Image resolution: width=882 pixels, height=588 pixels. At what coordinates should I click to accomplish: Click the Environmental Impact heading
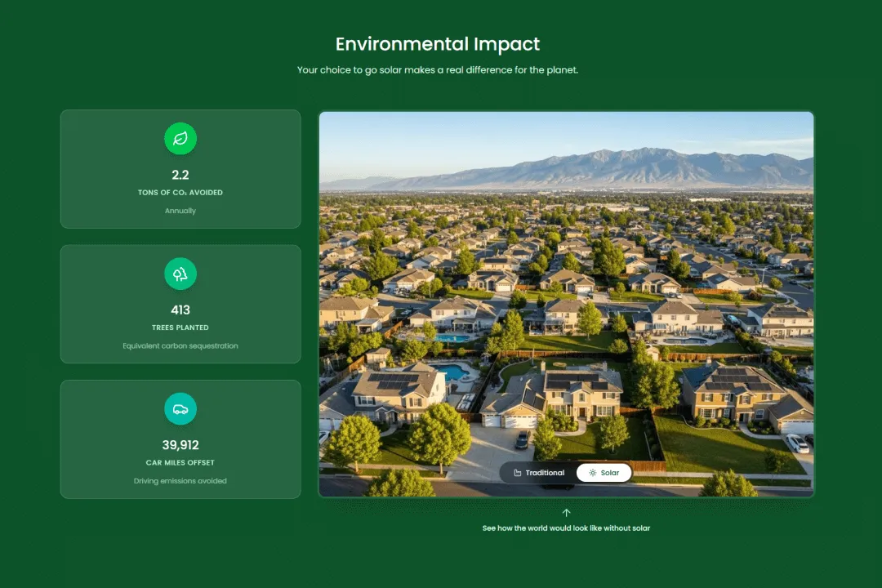[x=437, y=44]
